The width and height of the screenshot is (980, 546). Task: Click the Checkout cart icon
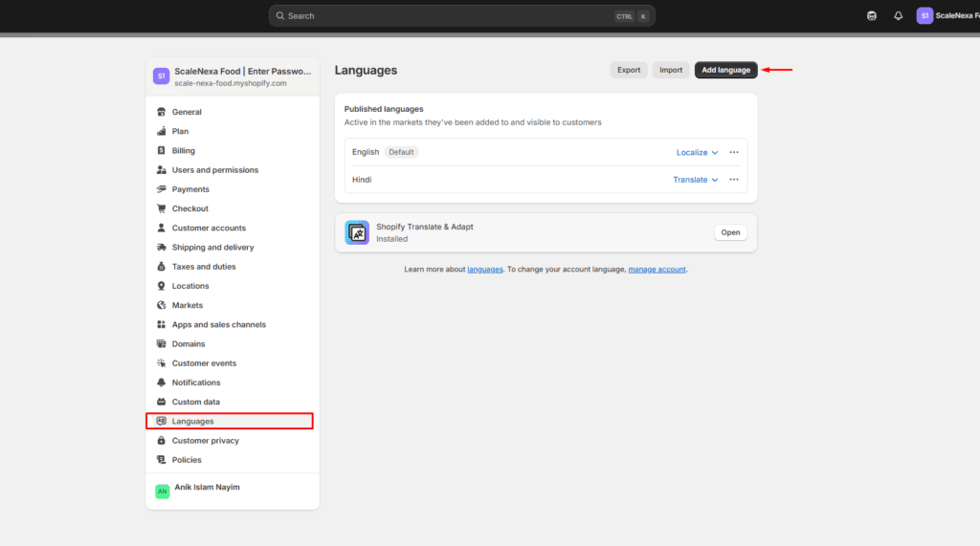coord(161,208)
